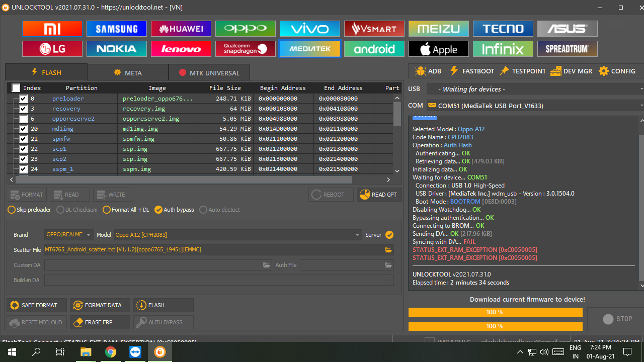Open the Lenovo brand tile
This screenshot has width=644, height=362.
[181, 49]
